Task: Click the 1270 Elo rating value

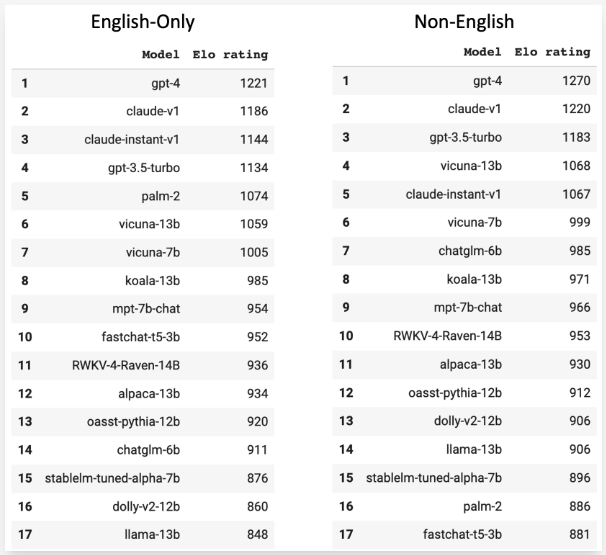Action: [576, 81]
